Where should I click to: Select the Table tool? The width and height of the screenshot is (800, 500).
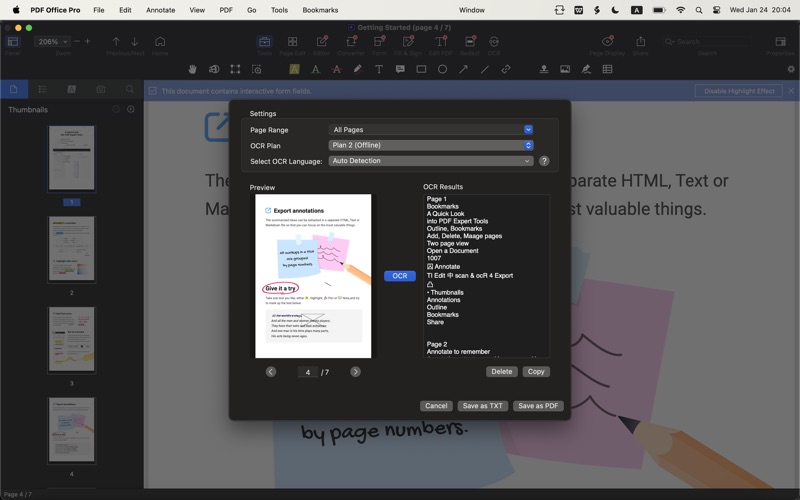pos(607,69)
